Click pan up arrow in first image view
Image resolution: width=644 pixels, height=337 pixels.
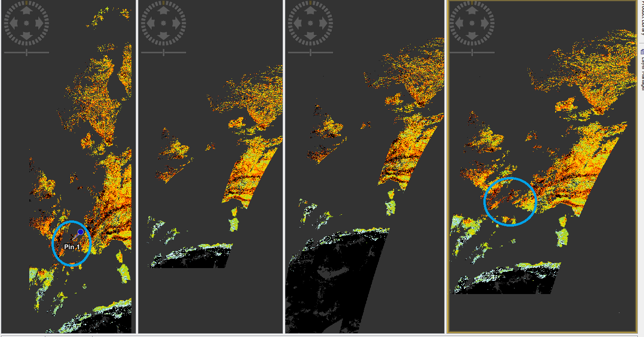[26, 9]
